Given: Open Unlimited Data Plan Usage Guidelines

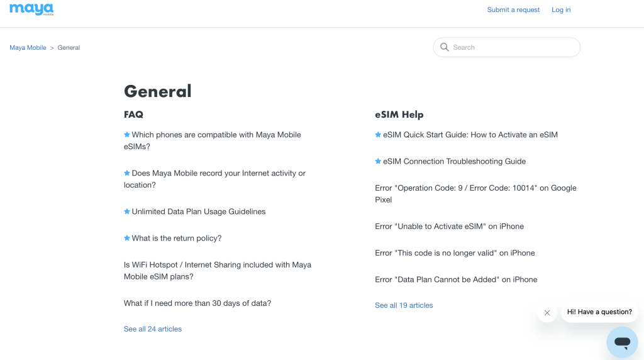Looking at the screenshot, I should click(x=198, y=211).
